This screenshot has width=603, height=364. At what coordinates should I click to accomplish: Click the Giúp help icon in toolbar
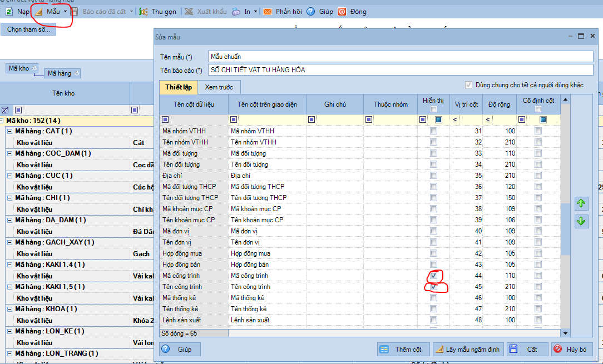pyautogui.click(x=311, y=12)
